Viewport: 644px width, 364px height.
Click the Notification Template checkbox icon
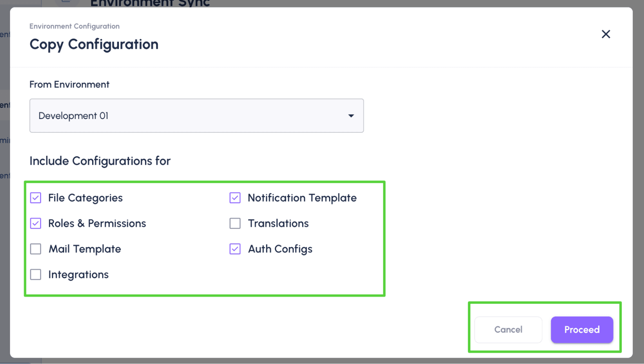[235, 198]
